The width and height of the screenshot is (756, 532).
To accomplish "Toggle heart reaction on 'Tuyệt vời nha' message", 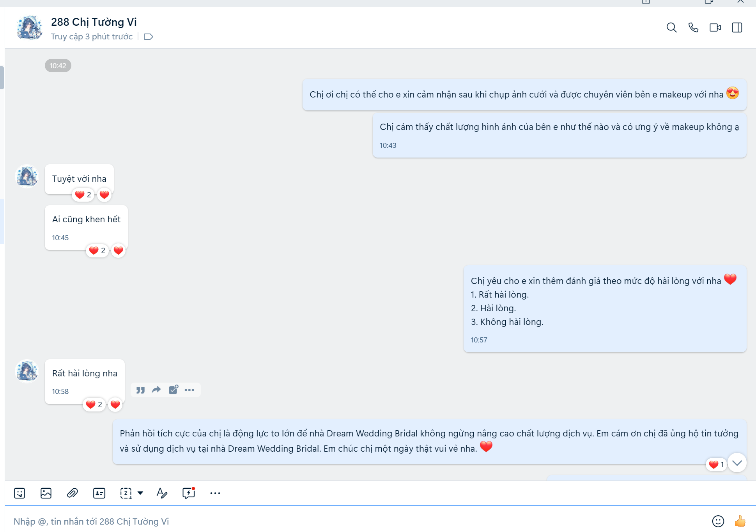I will pos(104,195).
